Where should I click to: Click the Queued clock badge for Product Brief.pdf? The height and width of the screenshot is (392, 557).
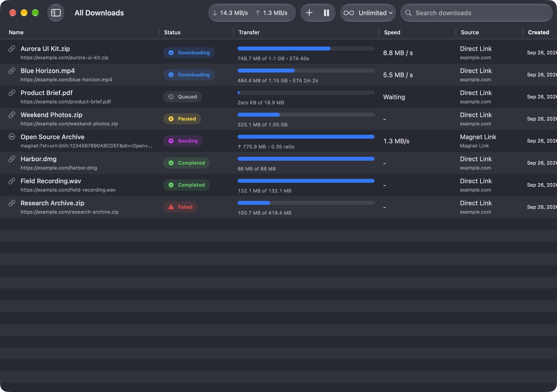(182, 97)
